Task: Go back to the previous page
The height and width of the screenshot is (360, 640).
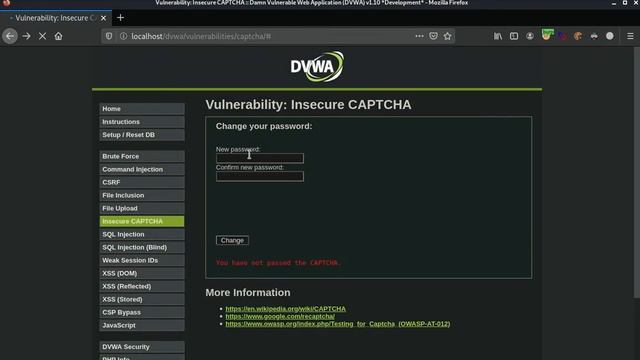Action: [x=10, y=36]
